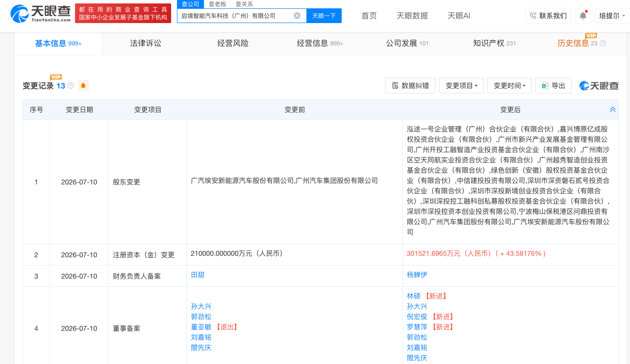Toggle change-record alert bell icon
630x364 pixels.
[x=83, y=86]
